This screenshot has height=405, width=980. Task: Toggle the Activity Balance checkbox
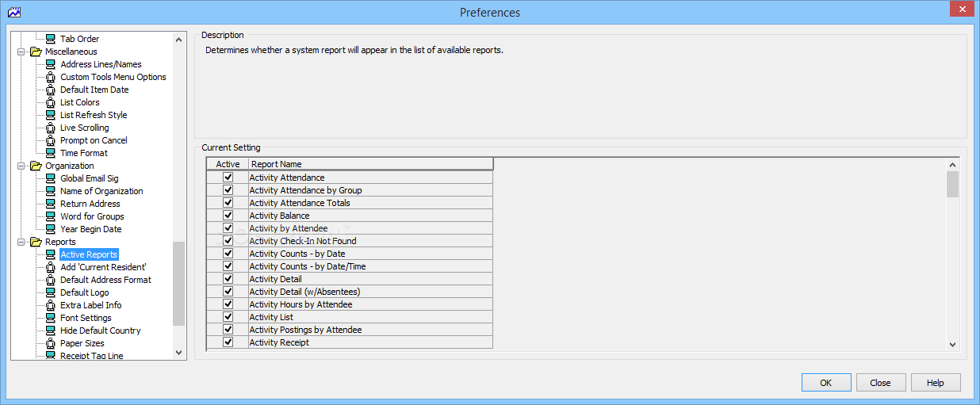click(x=228, y=216)
